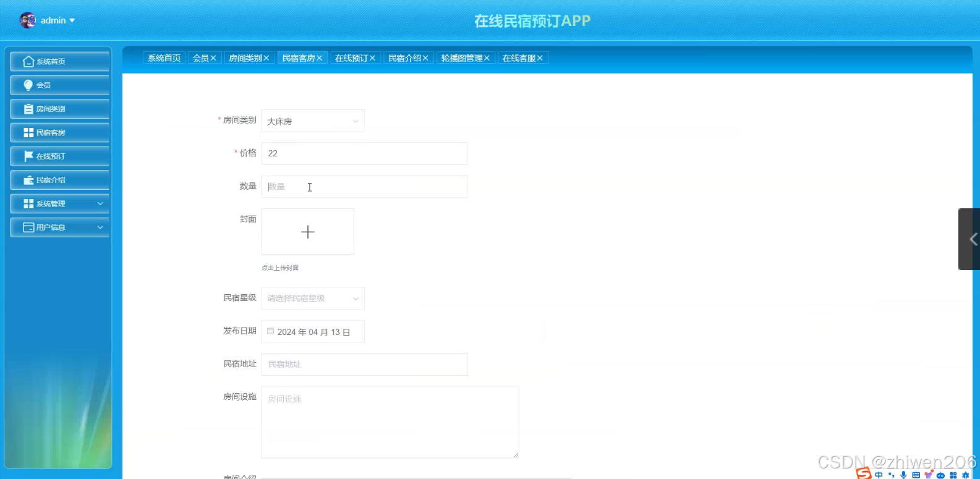Close the 在线客服 tab
This screenshot has height=479, width=980.
540,58
